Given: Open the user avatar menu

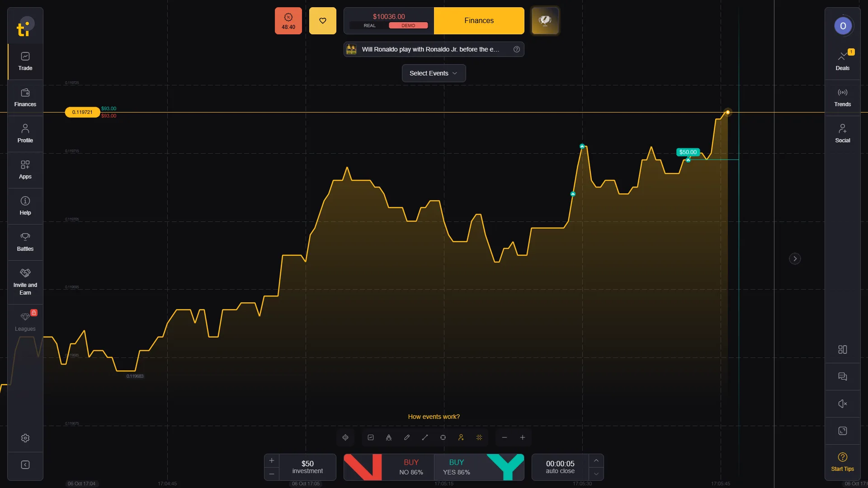Looking at the screenshot, I should point(843,26).
